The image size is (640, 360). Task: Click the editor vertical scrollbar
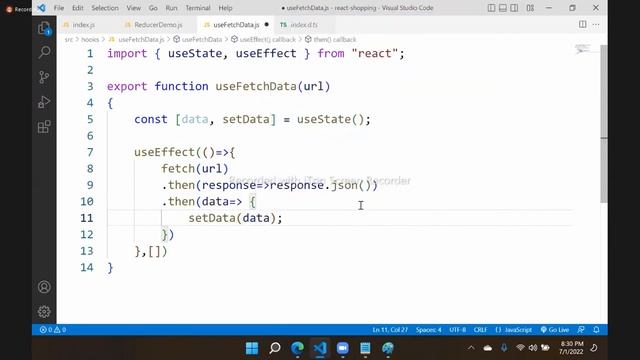pos(604,124)
